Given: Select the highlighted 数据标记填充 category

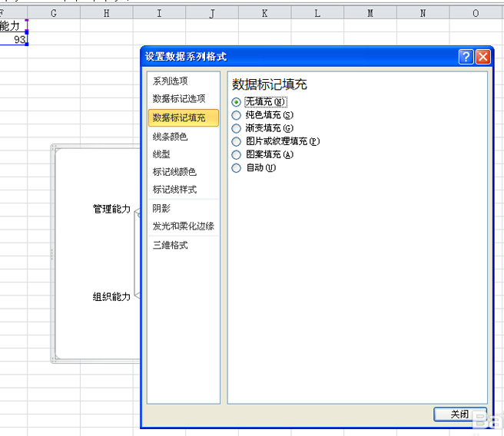Looking at the screenshot, I should (x=183, y=118).
